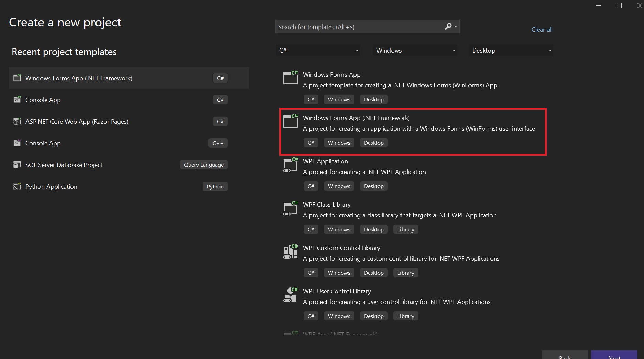This screenshot has height=359, width=644.
Task: Open the C# language filter dropdown
Action: (x=318, y=50)
